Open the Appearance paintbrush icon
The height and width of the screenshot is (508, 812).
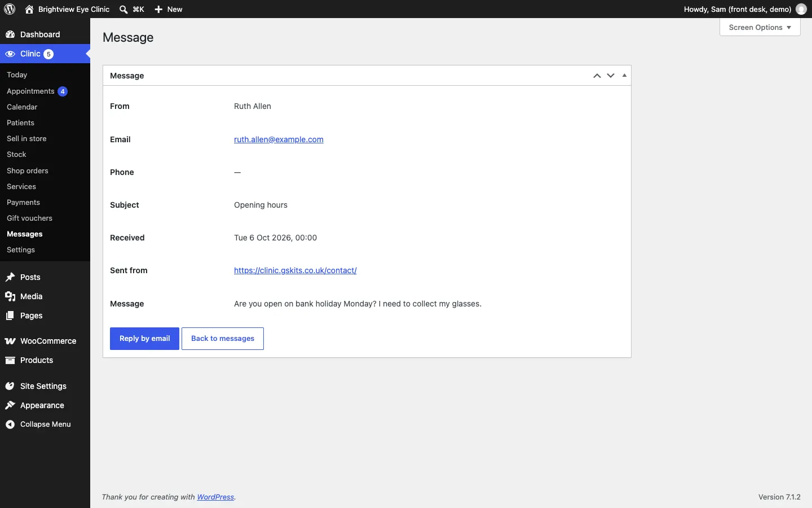point(10,405)
